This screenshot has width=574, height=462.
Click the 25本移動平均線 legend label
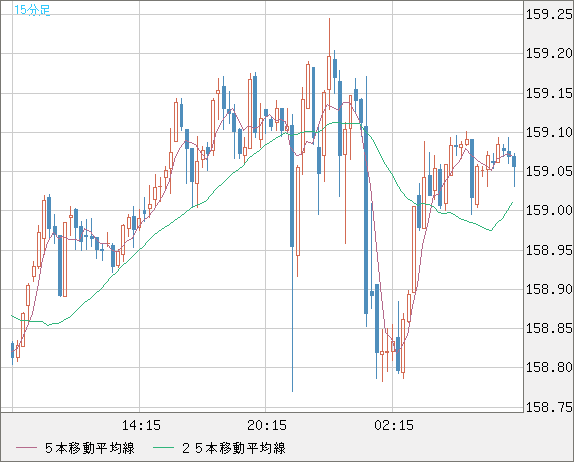click(234, 448)
